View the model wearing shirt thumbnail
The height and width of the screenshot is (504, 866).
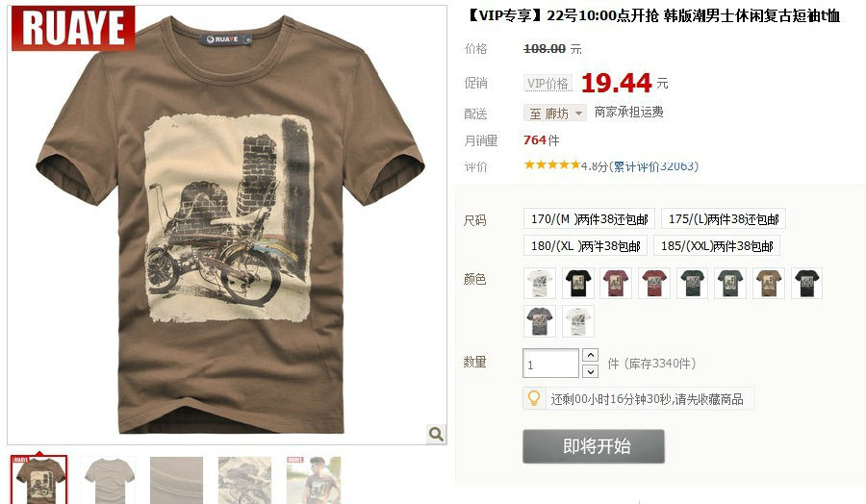[313, 480]
